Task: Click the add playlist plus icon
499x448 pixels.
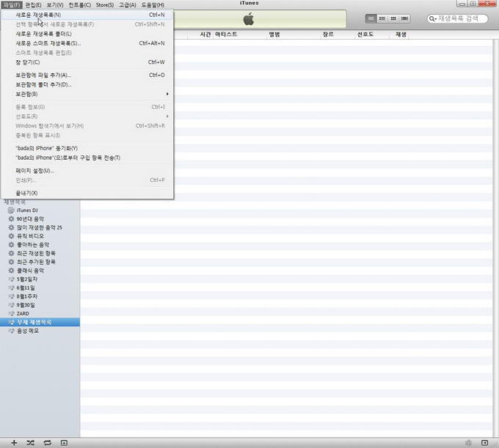Action: point(14,443)
